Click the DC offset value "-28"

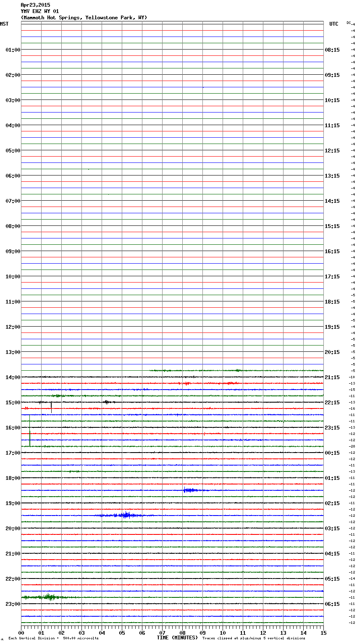point(352,446)
